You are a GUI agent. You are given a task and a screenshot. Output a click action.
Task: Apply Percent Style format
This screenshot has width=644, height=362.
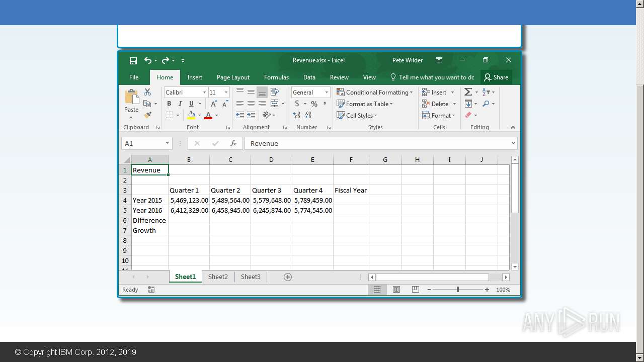tap(314, 104)
